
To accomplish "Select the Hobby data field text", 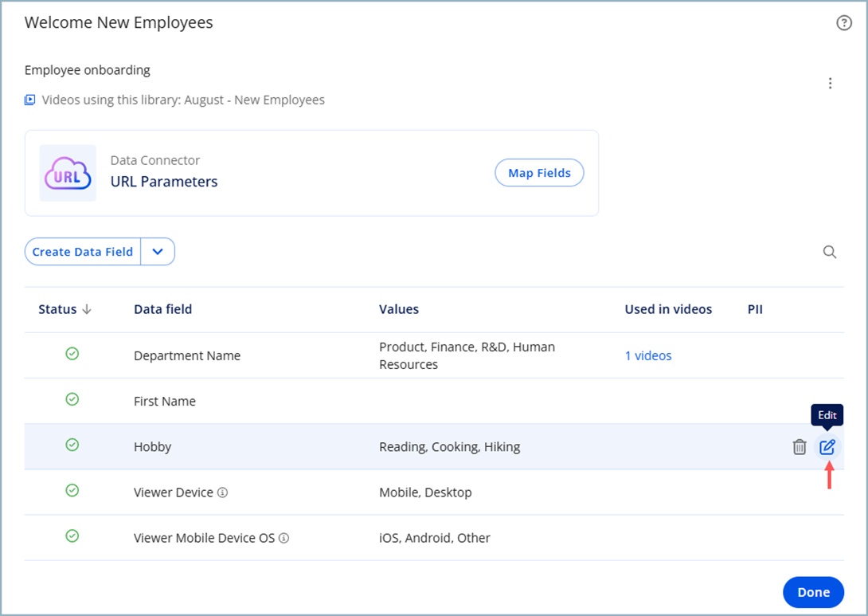I will tap(152, 446).
